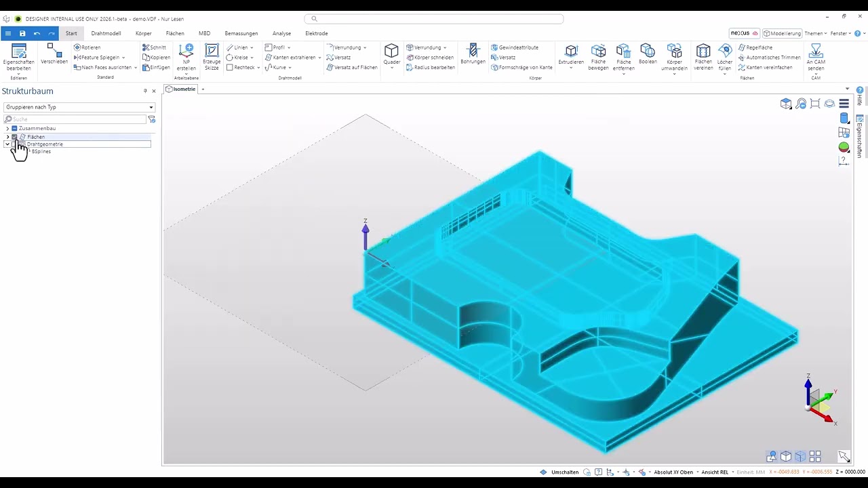The width and height of the screenshot is (868, 488).
Task: Click the Regelfläche tool
Action: pos(755,47)
